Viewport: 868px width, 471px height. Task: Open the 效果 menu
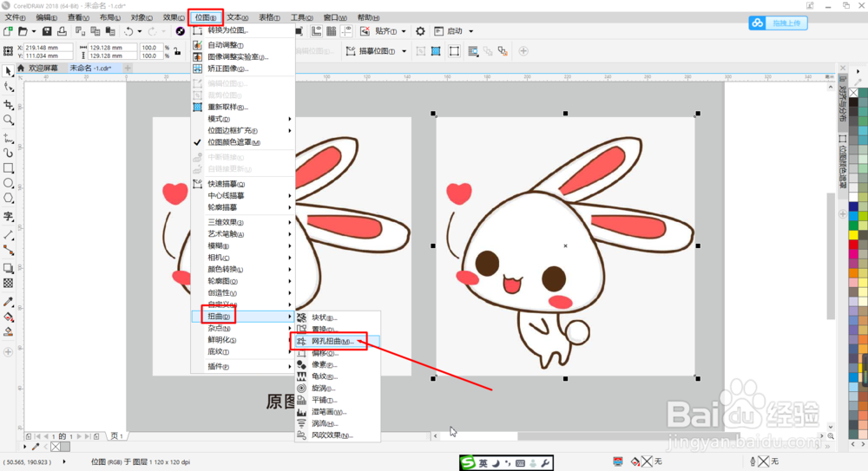pos(174,17)
